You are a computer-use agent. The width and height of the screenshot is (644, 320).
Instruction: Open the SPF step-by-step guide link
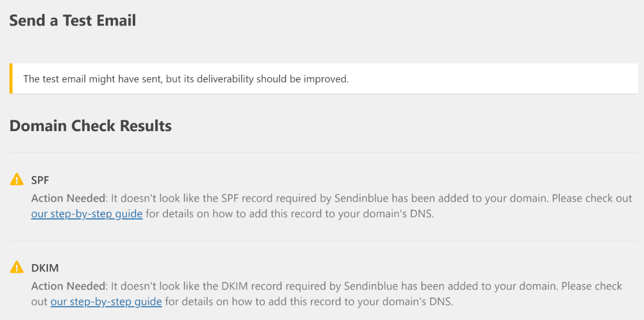(87, 214)
